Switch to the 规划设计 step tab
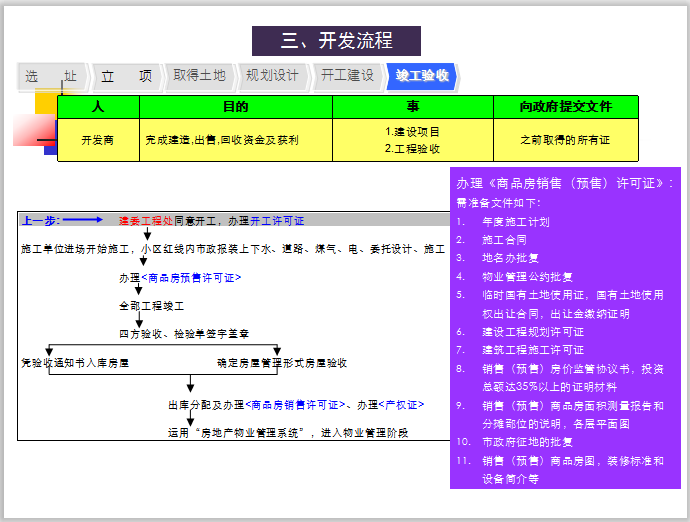 (x=272, y=76)
